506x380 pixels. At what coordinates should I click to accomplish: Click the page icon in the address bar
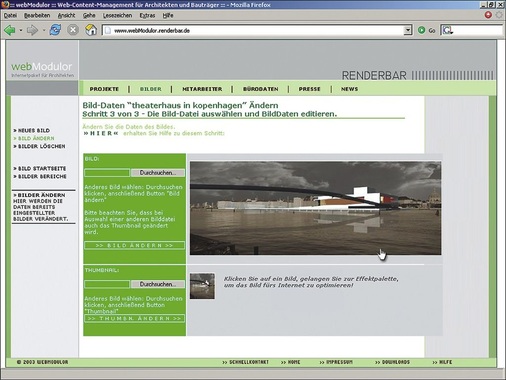point(108,30)
